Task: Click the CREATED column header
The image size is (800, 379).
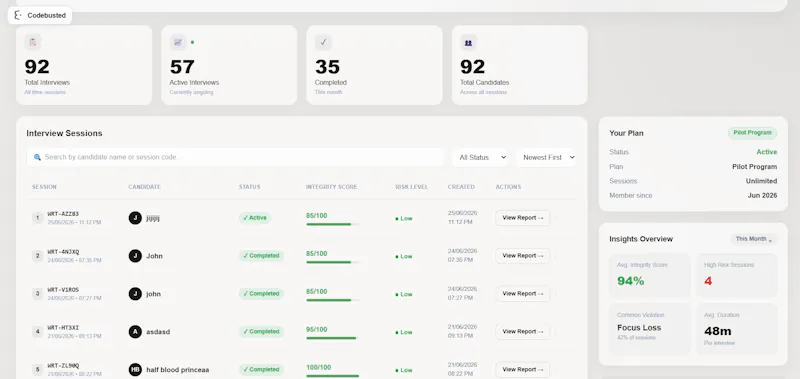Action: [461, 187]
